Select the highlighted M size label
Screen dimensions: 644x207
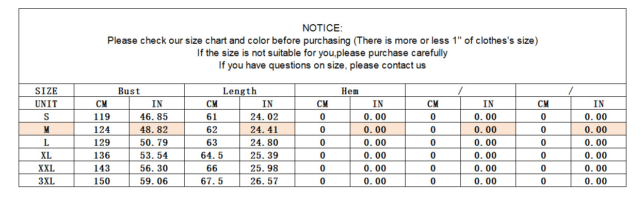(x=46, y=130)
